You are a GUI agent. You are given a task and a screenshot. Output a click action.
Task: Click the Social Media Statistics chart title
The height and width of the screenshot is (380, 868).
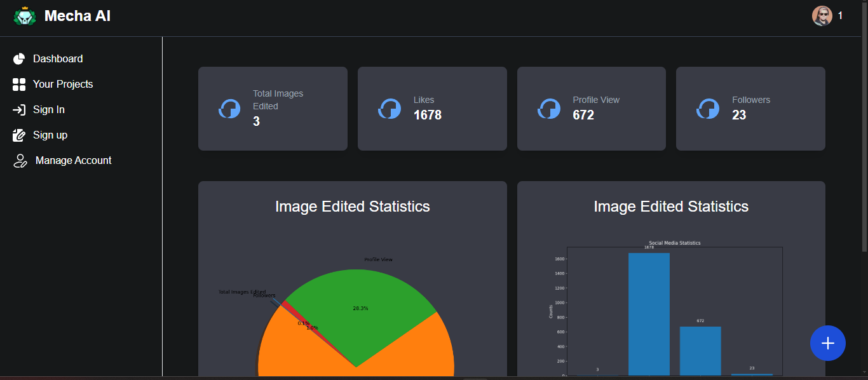pyautogui.click(x=674, y=243)
